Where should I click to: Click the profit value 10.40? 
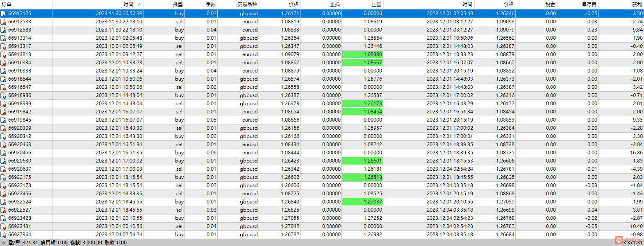636,226
